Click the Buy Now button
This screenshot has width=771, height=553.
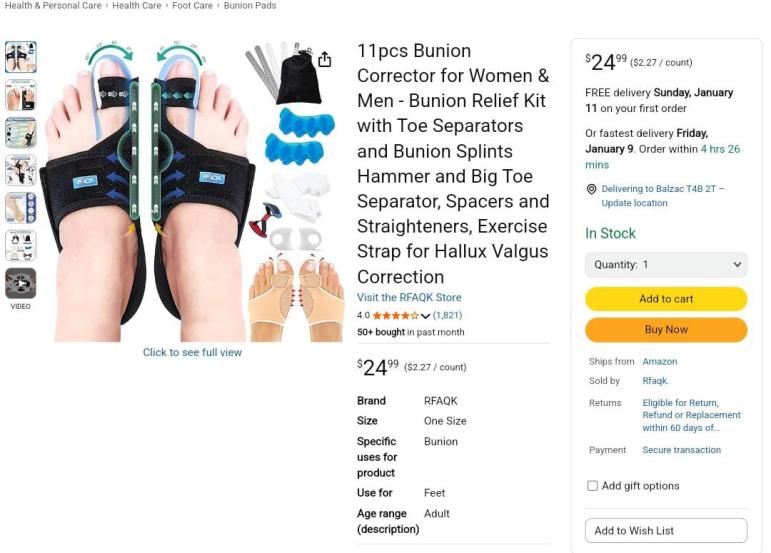click(666, 330)
